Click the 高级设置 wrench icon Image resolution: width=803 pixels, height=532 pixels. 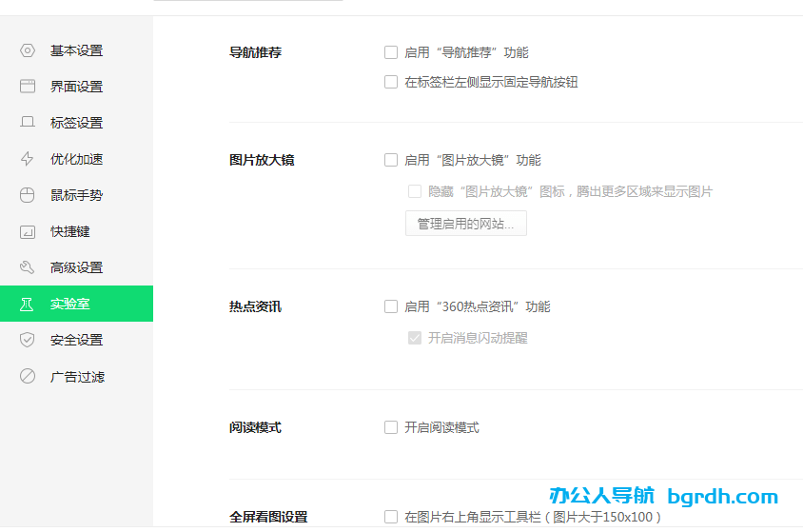pos(28,267)
